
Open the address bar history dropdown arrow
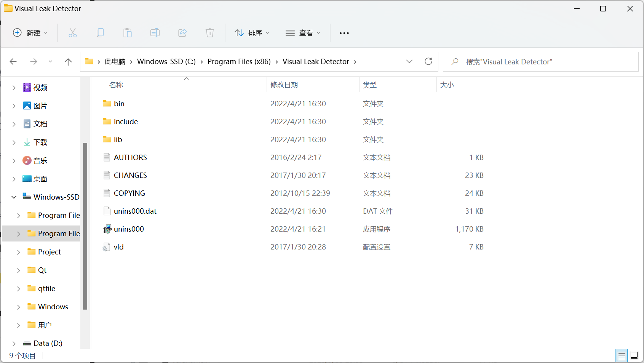(409, 61)
